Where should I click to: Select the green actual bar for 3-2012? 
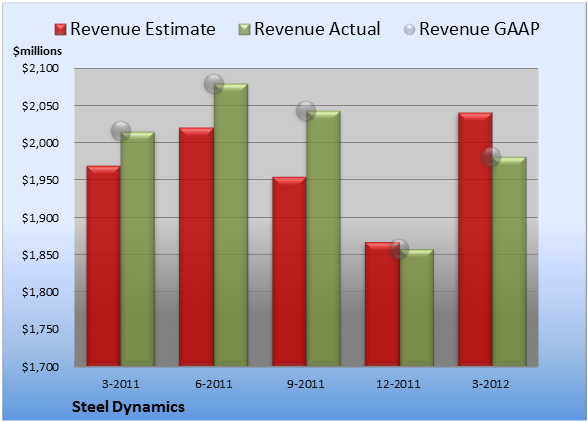click(x=509, y=261)
